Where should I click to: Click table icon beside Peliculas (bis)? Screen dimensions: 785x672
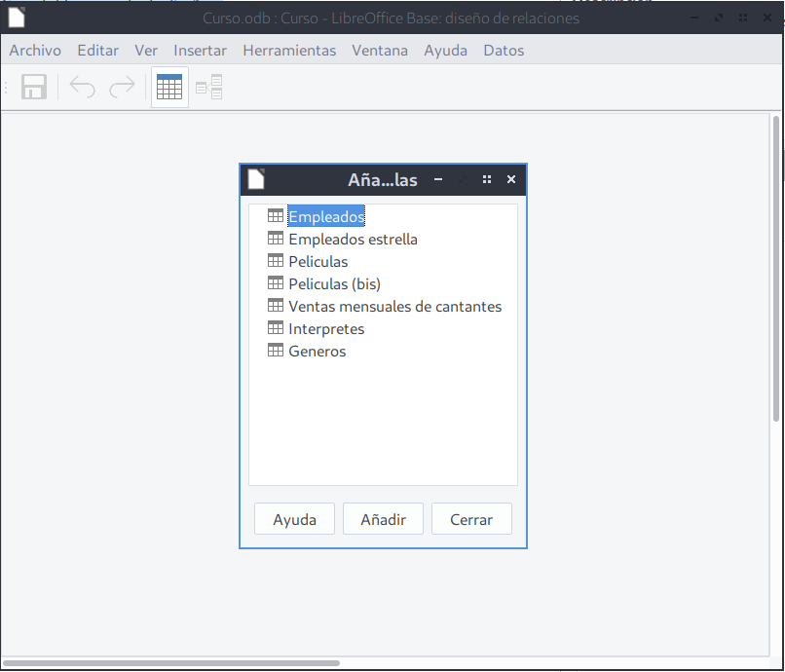(x=276, y=283)
